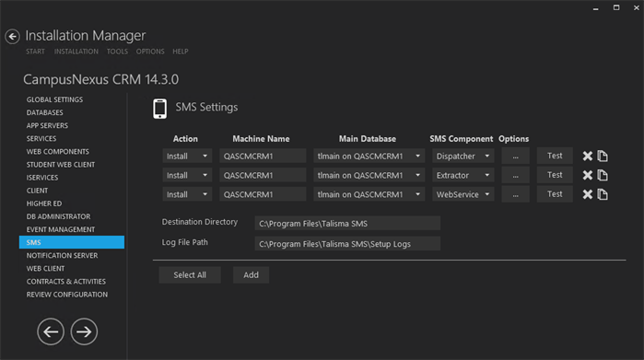Copy the Extractor row using document icon

click(x=603, y=175)
